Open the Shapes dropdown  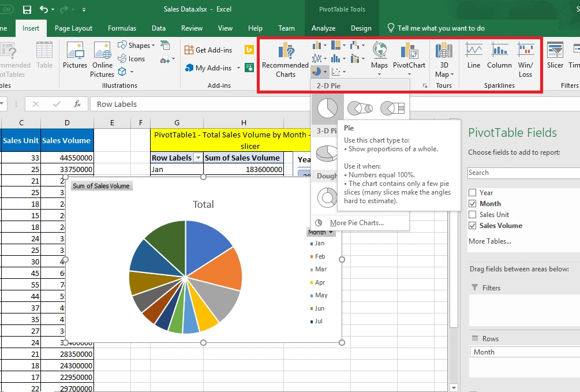pyautogui.click(x=137, y=46)
